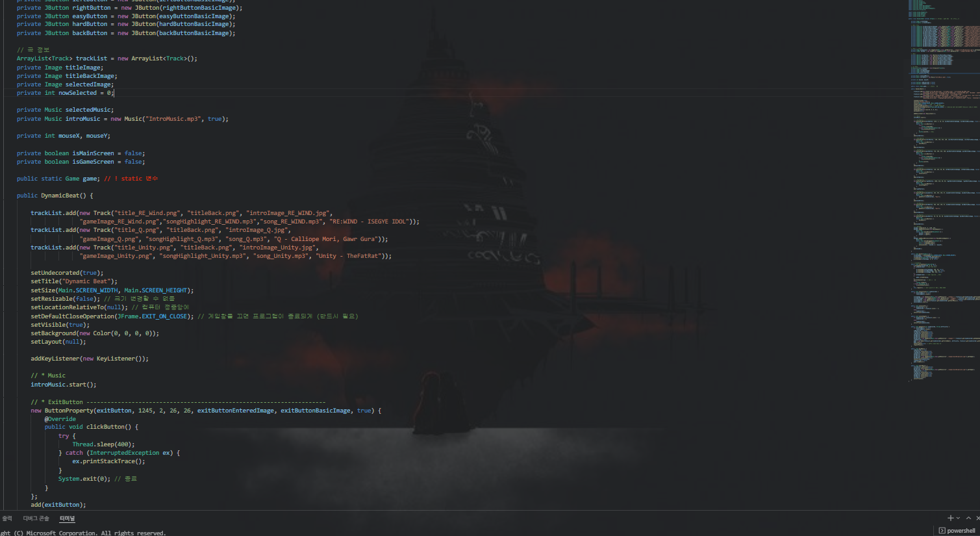
Task: Switch to the 디버그 콘솔 panel tab
Action: click(x=36, y=518)
